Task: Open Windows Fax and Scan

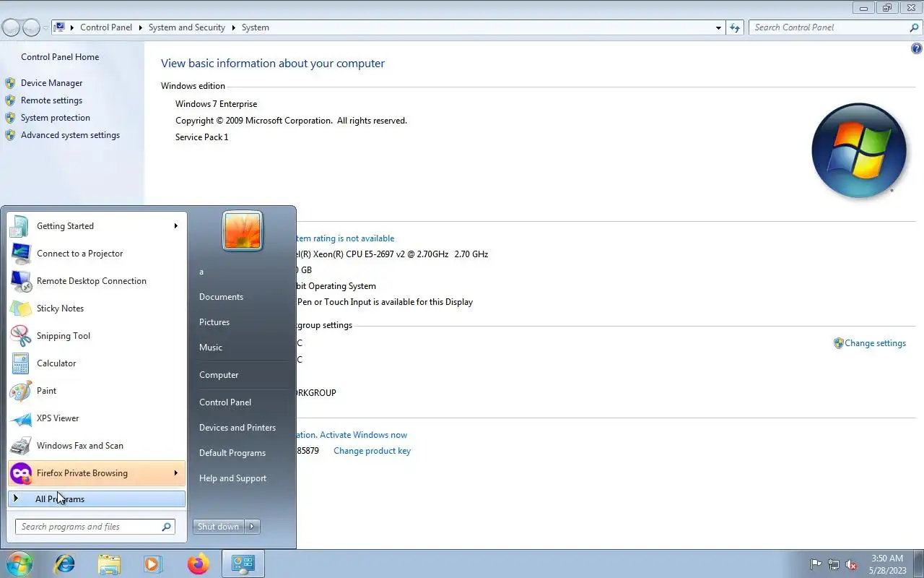Action: pyautogui.click(x=97, y=446)
